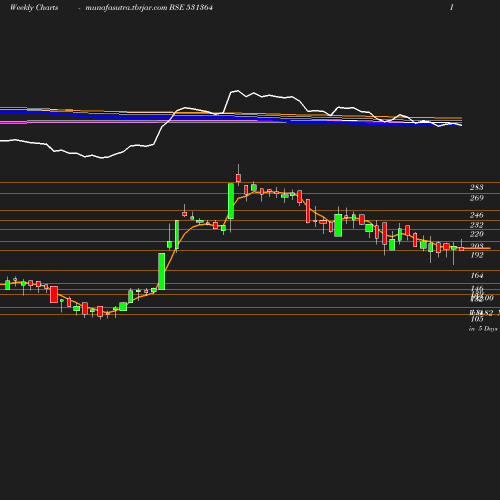
Task: Click the 164 price level label
Action: (x=477, y=275)
